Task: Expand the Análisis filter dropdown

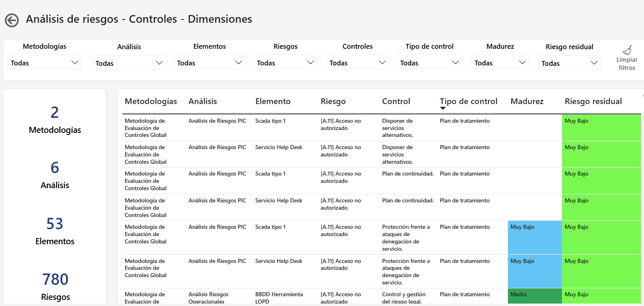Action: point(129,63)
